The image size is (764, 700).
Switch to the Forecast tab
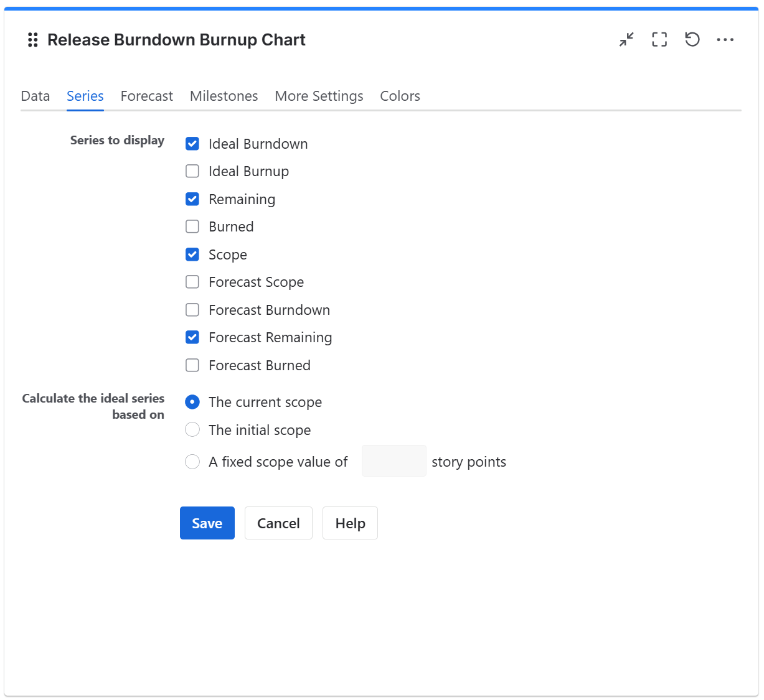146,96
